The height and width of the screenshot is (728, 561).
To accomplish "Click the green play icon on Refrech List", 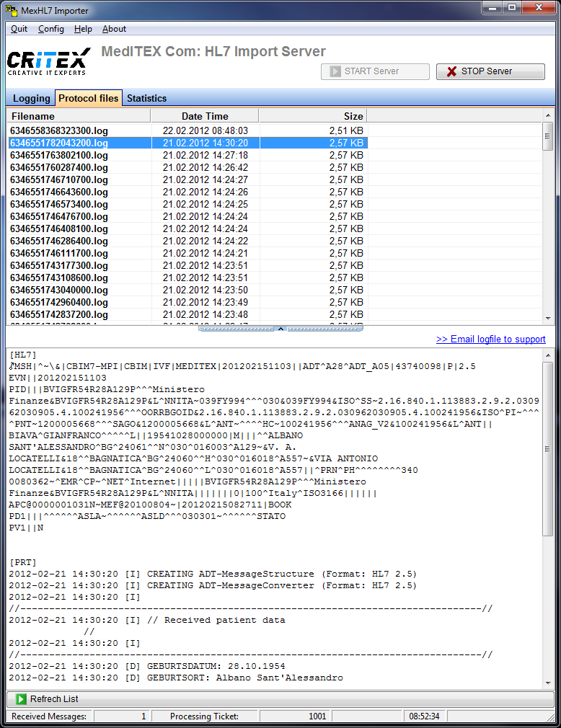I will tap(21, 698).
